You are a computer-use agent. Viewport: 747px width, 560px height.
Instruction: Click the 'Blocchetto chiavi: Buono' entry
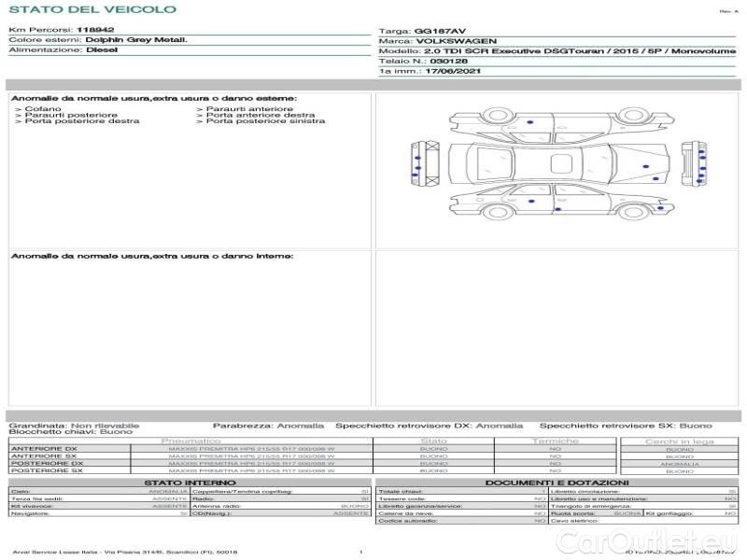coord(71,432)
